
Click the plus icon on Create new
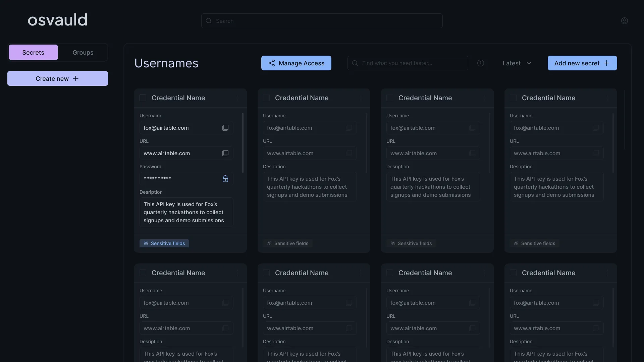click(76, 78)
